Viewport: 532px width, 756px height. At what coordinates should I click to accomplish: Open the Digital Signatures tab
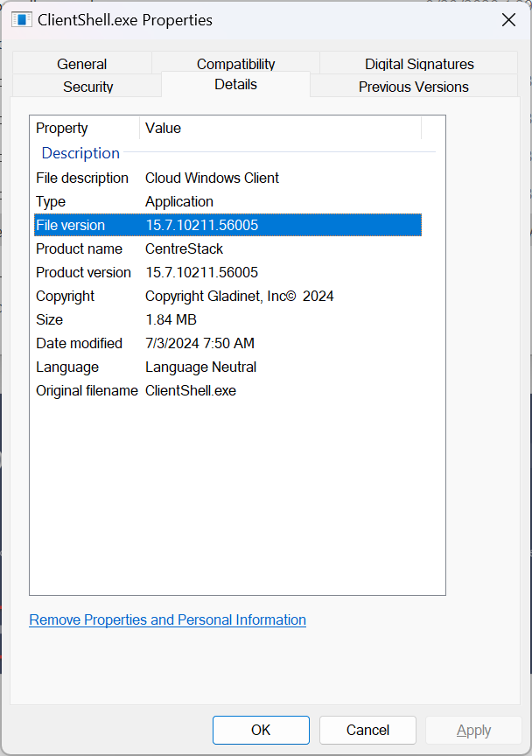418,63
